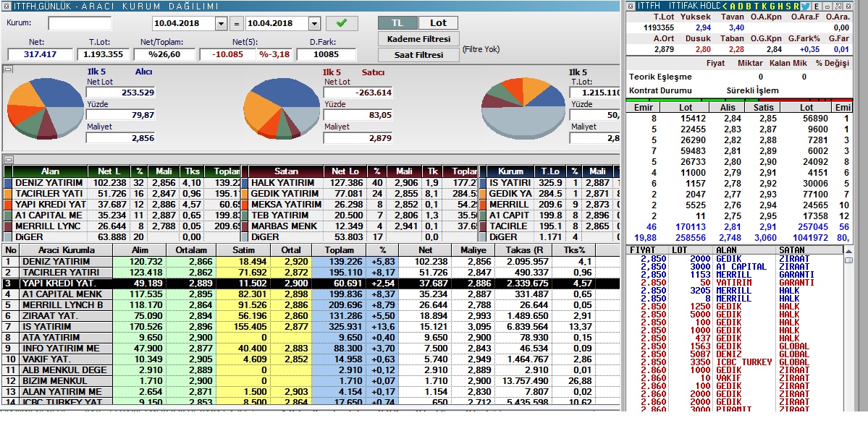Open the Twitter bird icon in ITTFH window
Viewport: 868px width, 444px height.
(806, 6)
